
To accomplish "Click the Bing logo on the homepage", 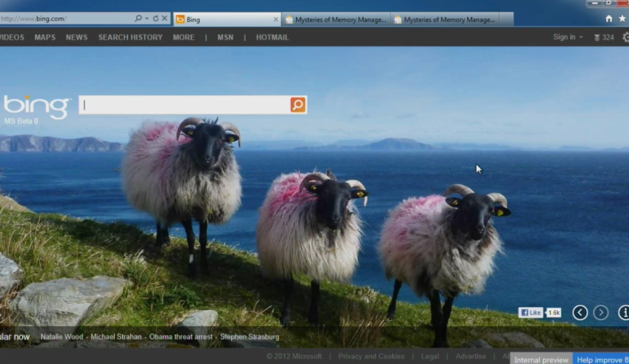I will coord(37,105).
